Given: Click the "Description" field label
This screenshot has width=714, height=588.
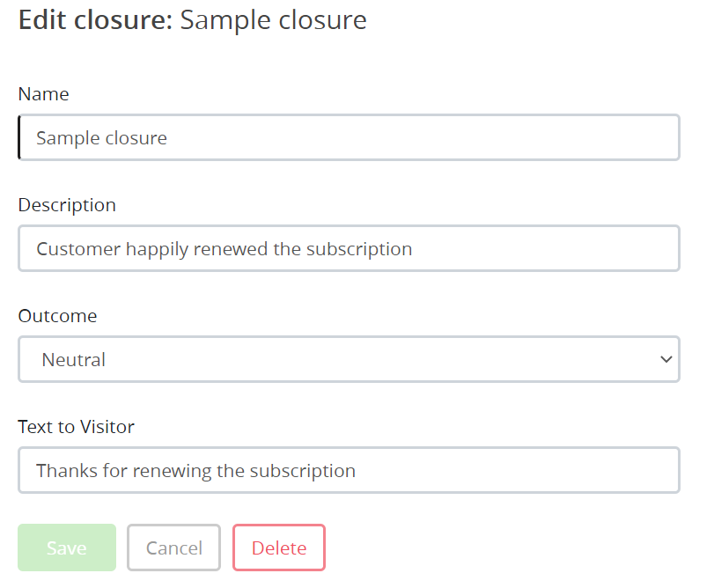Looking at the screenshot, I should pyautogui.click(x=67, y=205).
